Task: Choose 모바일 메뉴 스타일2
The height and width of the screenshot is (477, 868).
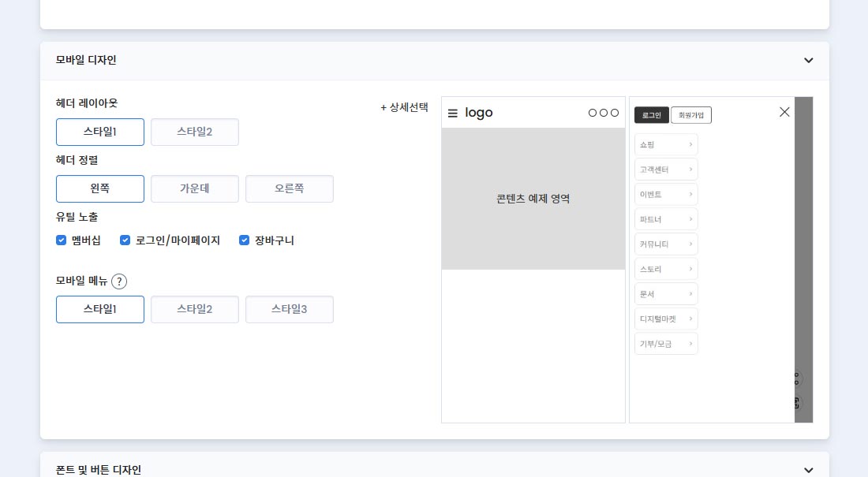Action: tap(195, 309)
